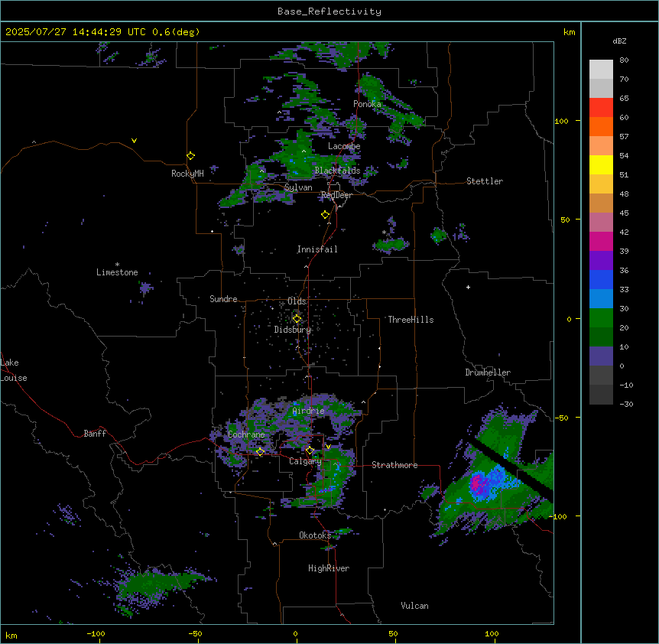Click the 2025/07/27 14:44:29 UTC timestamp
This screenshot has height=644, width=659.
pos(76,32)
